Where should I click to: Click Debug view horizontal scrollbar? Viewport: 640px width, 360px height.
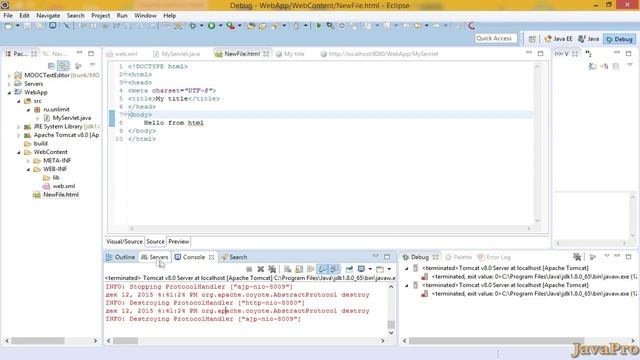point(496,340)
